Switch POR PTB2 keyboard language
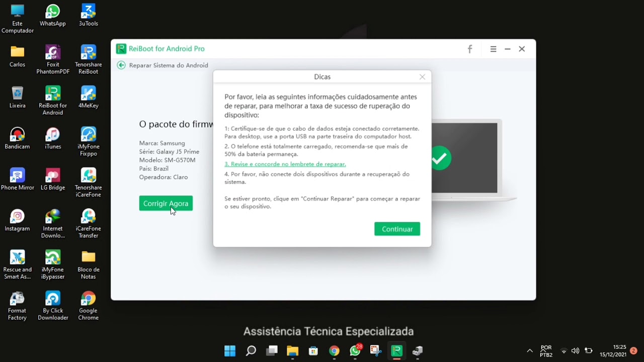Screen dimensions: 644x362 coord(546,351)
